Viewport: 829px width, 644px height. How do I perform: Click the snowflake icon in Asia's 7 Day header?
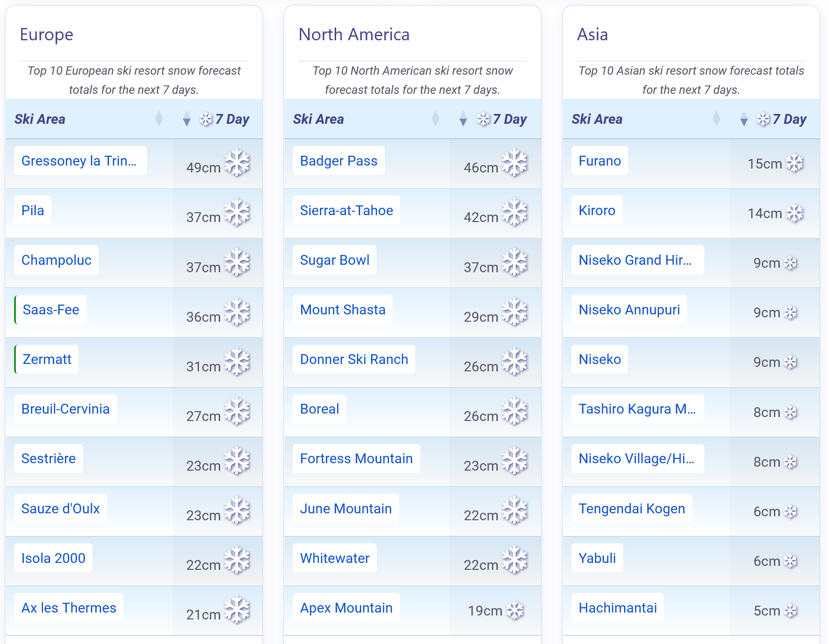point(763,119)
